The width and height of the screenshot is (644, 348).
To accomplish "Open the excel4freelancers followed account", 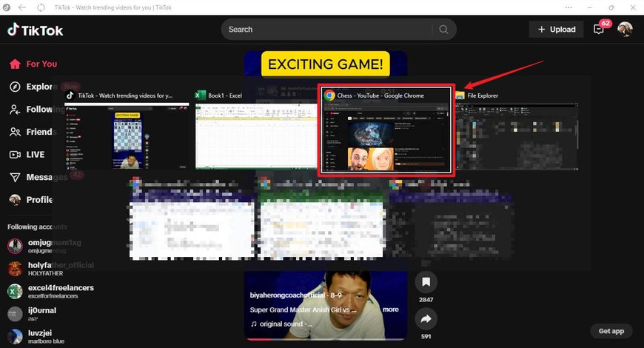I will [51, 291].
